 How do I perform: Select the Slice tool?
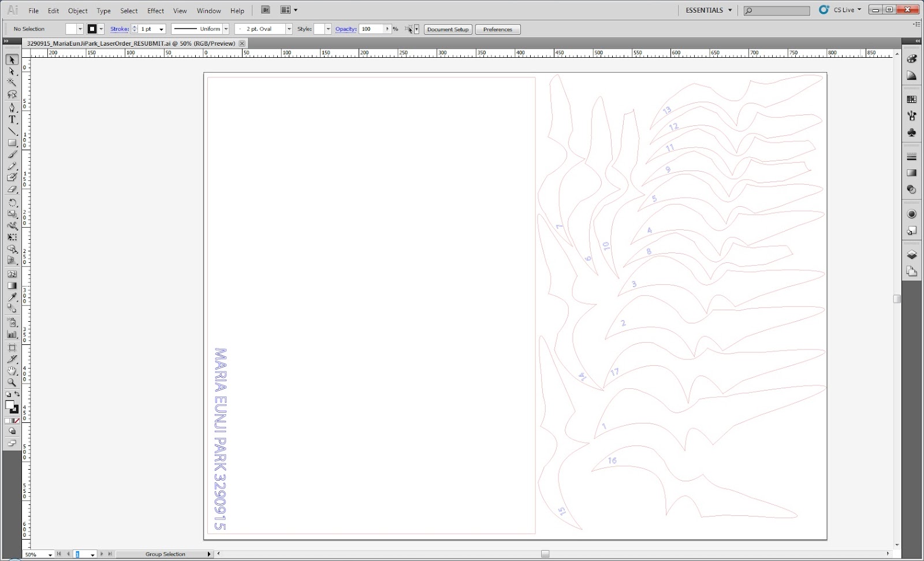(12, 360)
